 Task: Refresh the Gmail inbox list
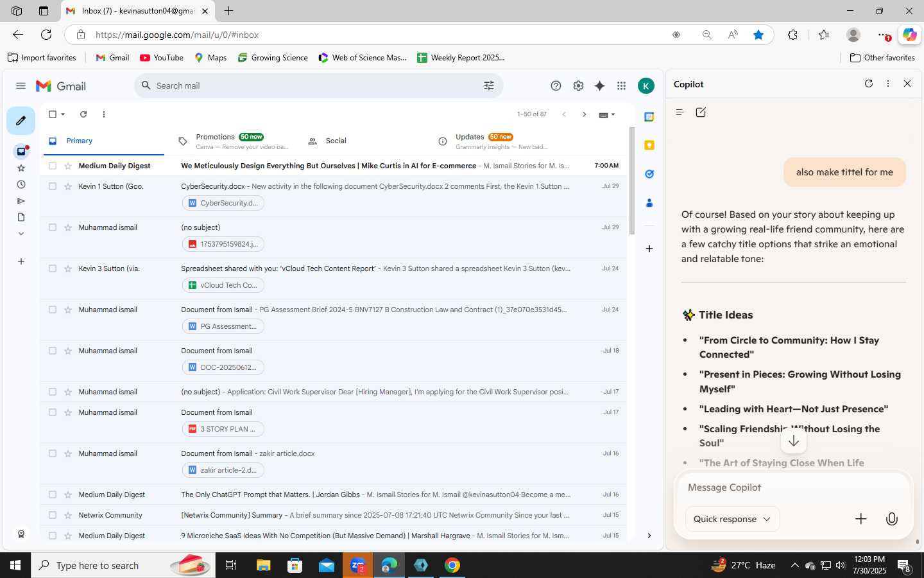click(83, 114)
